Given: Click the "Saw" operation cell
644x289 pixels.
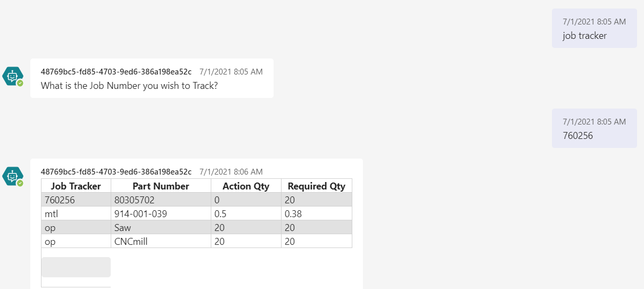Looking at the screenshot, I should coord(161,228).
